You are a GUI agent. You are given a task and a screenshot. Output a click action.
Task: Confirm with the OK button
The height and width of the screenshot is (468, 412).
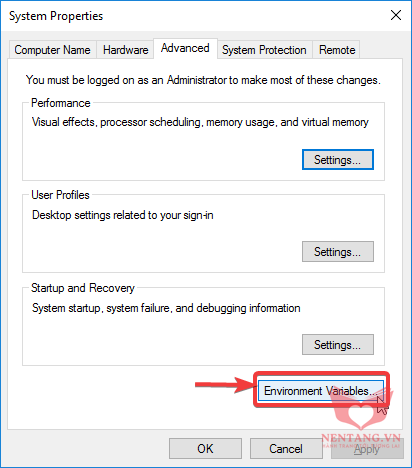(205, 449)
